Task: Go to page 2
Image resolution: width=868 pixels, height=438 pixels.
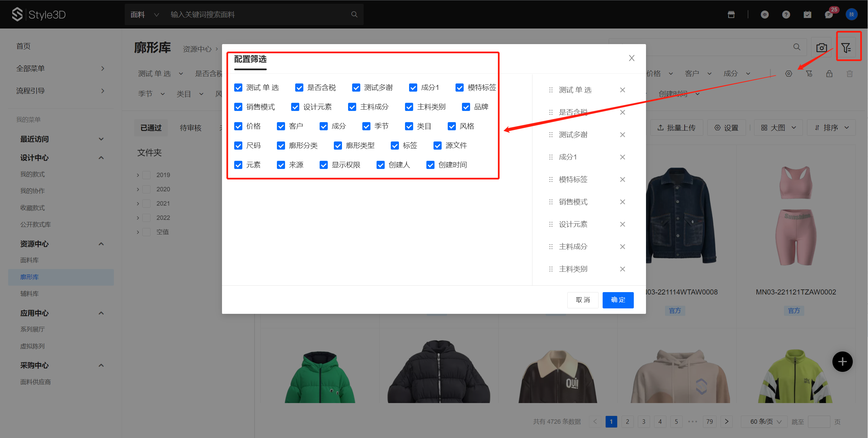Action: pos(627,422)
